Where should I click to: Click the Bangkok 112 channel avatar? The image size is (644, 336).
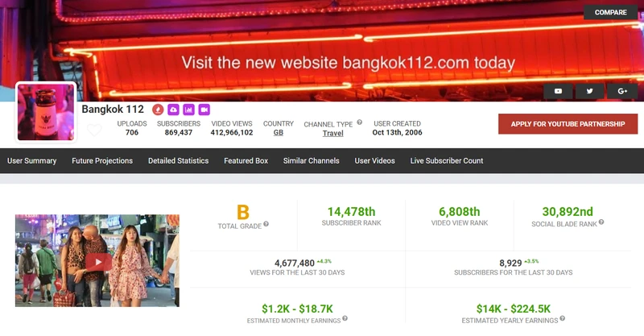pyautogui.click(x=46, y=112)
